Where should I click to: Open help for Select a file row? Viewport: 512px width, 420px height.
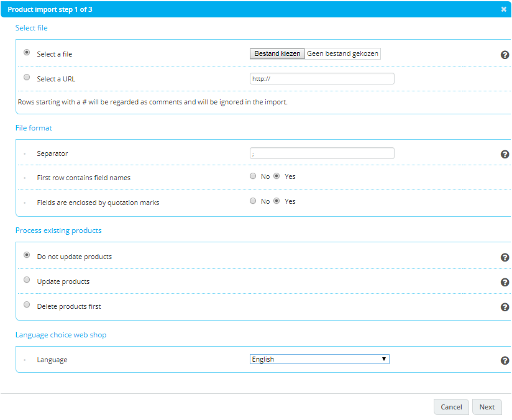505,55
